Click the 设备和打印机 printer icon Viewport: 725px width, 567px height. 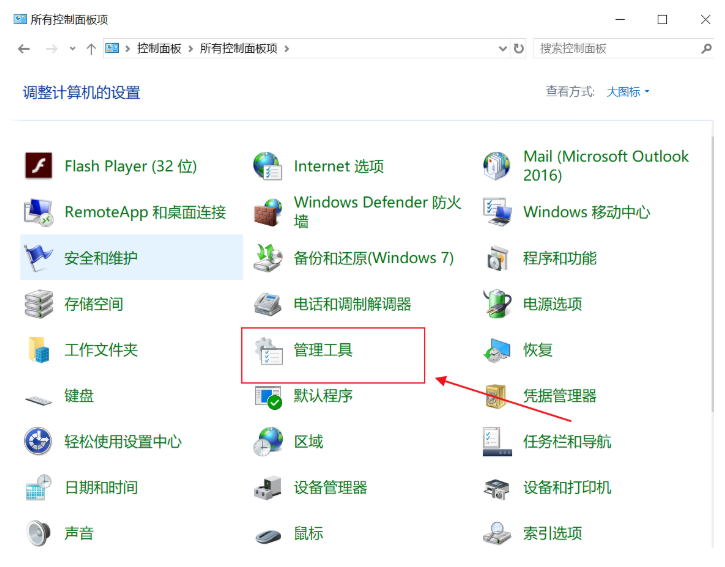tap(497, 489)
